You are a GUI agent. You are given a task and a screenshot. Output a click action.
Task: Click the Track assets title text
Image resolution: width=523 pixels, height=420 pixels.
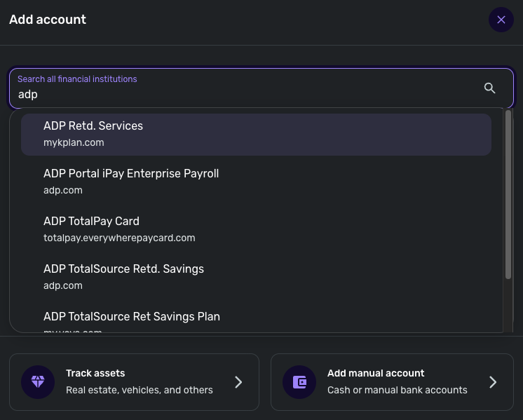coord(95,373)
